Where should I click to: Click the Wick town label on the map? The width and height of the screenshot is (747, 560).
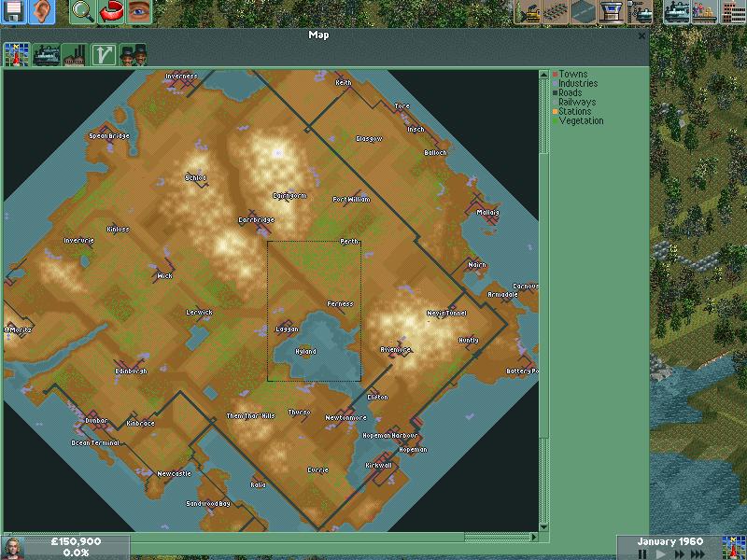point(165,275)
